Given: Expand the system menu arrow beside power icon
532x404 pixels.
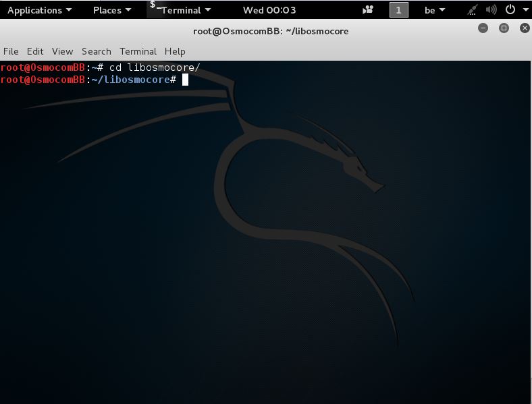Looking at the screenshot, I should point(525,10).
